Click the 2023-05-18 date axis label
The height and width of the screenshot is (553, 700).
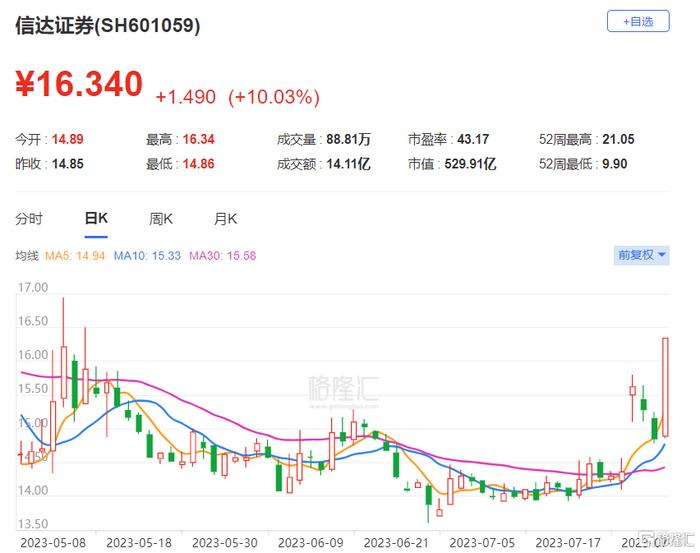[139, 543]
